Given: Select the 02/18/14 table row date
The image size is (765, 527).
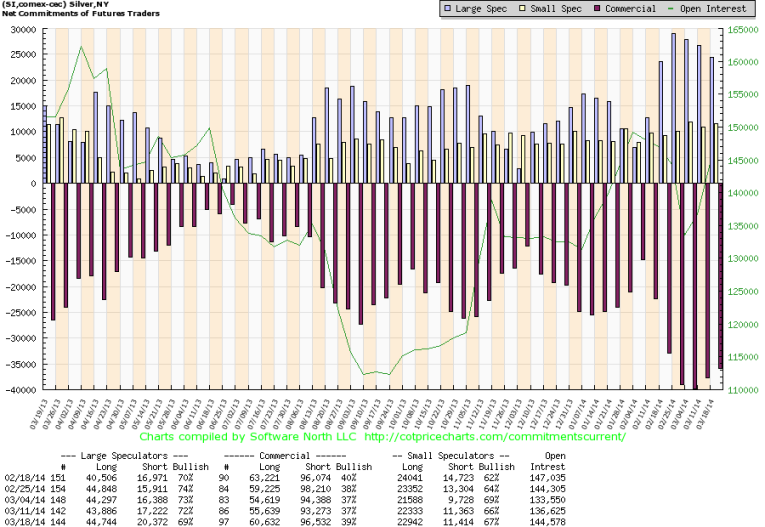Looking at the screenshot, I should 22,480.
